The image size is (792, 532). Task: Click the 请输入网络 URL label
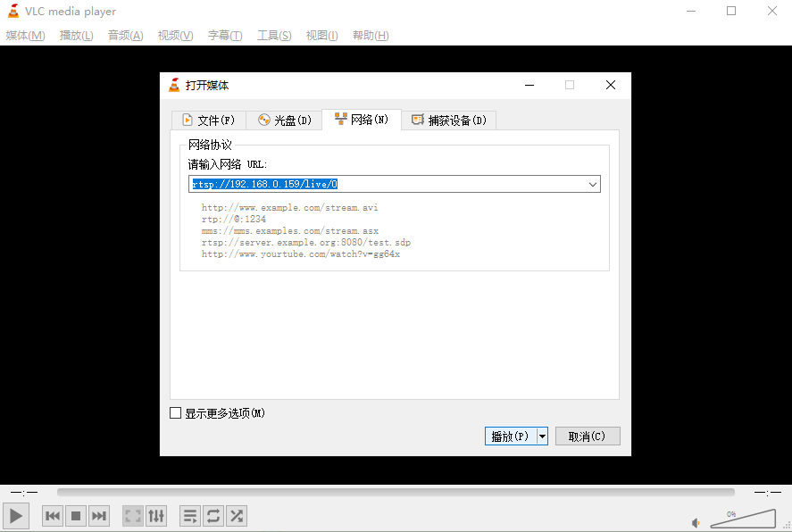228,164
